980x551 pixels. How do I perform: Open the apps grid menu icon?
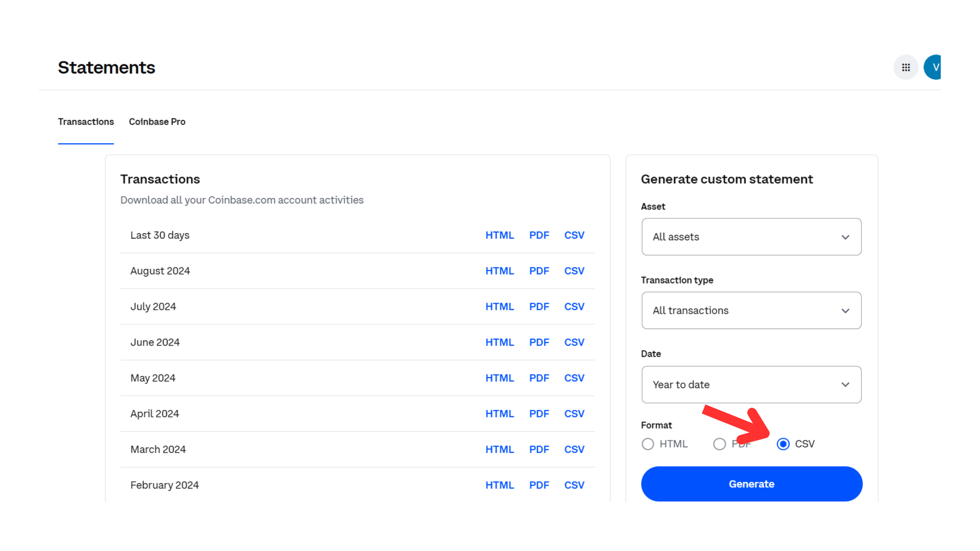click(905, 67)
